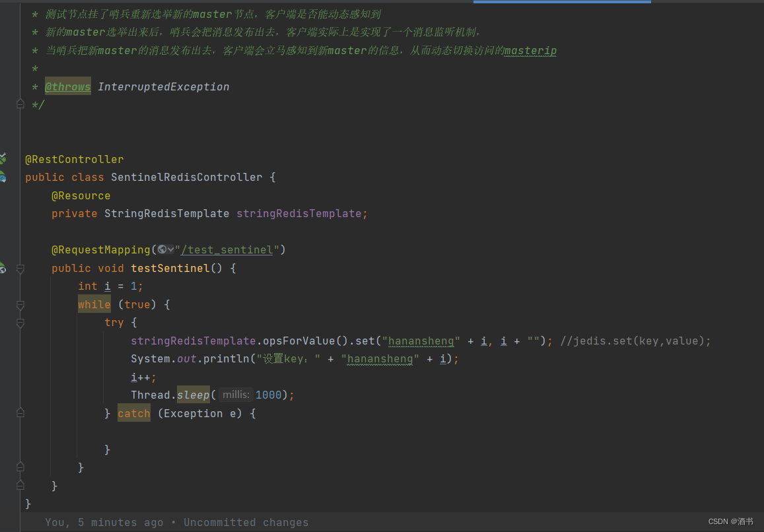
Task: Click the fold end marker at the comment's closing */
Action: coord(20,104)
